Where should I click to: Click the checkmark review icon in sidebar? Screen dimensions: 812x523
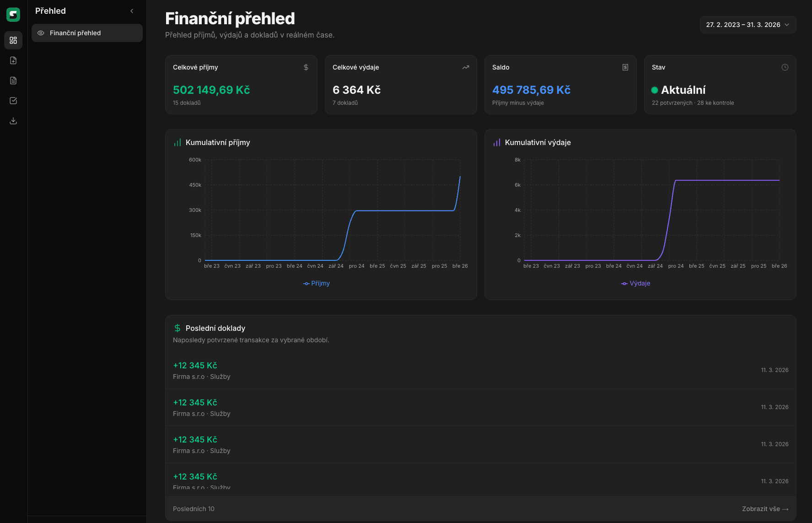pyautogui.click(x=13, y=101)
